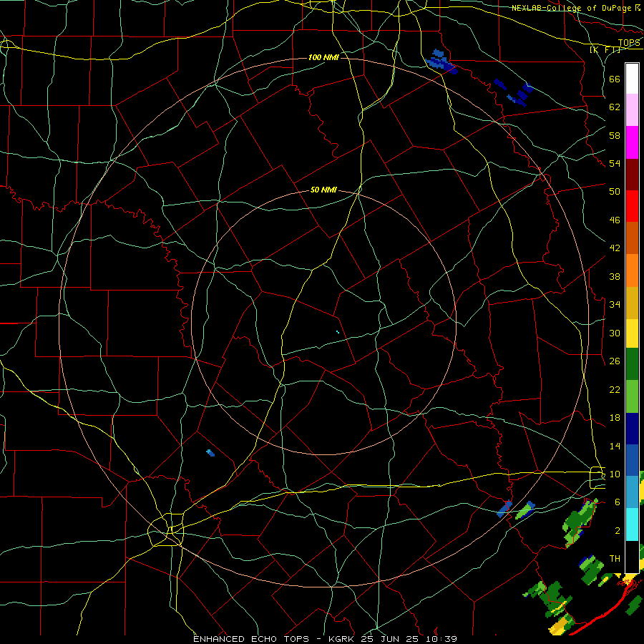Viewport: 644px width, 644px height.
Task: Click the light blue 6-10 kft swatch
Action: [x=632, y=492]
